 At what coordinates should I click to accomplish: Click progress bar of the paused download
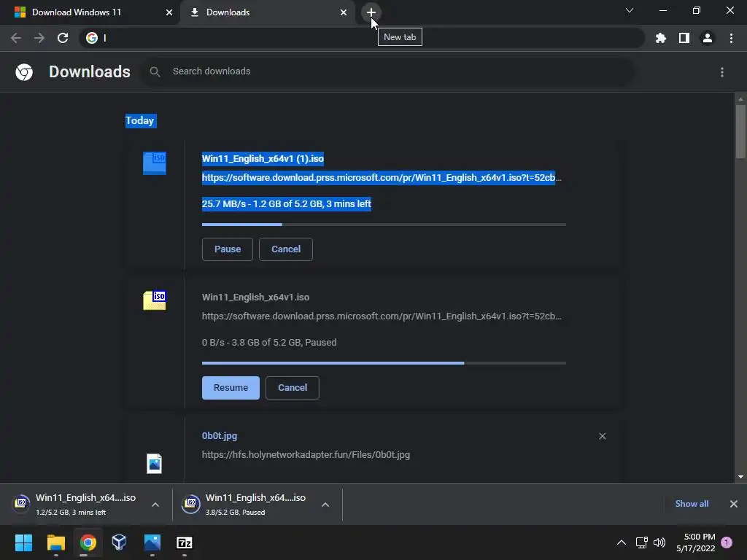coord(384,363)
